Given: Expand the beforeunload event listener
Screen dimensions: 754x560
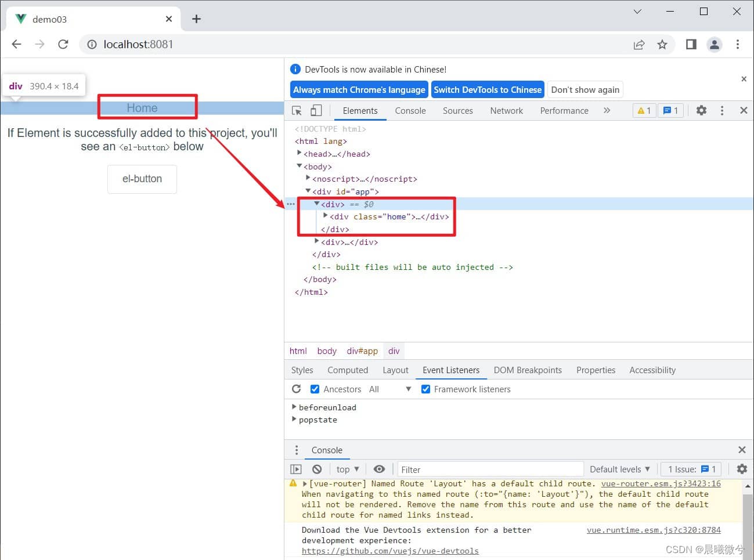Looking at the screenshot, I should tap(294, 407).
